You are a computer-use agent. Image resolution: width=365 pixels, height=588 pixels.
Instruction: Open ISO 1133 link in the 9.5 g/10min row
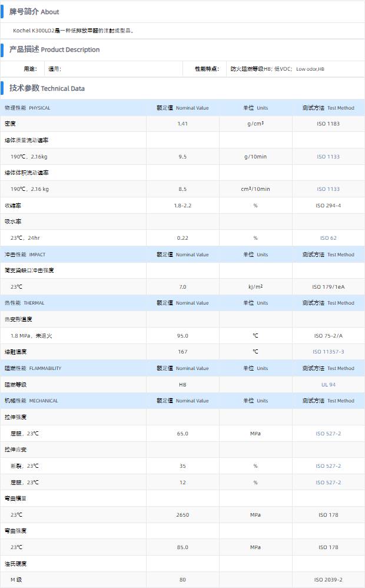coord(328,157)
